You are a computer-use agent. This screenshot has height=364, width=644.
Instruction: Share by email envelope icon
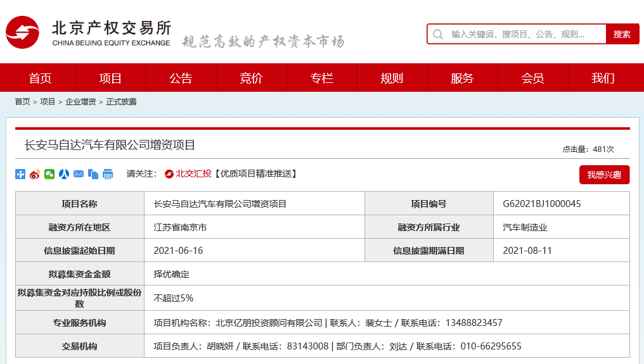tap(79, 174)
